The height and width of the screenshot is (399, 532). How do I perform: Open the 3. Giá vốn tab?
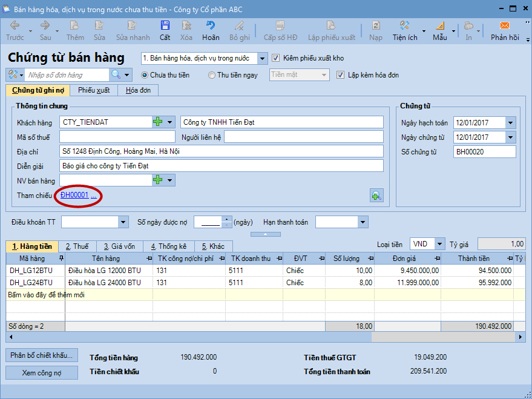point(119,246)
